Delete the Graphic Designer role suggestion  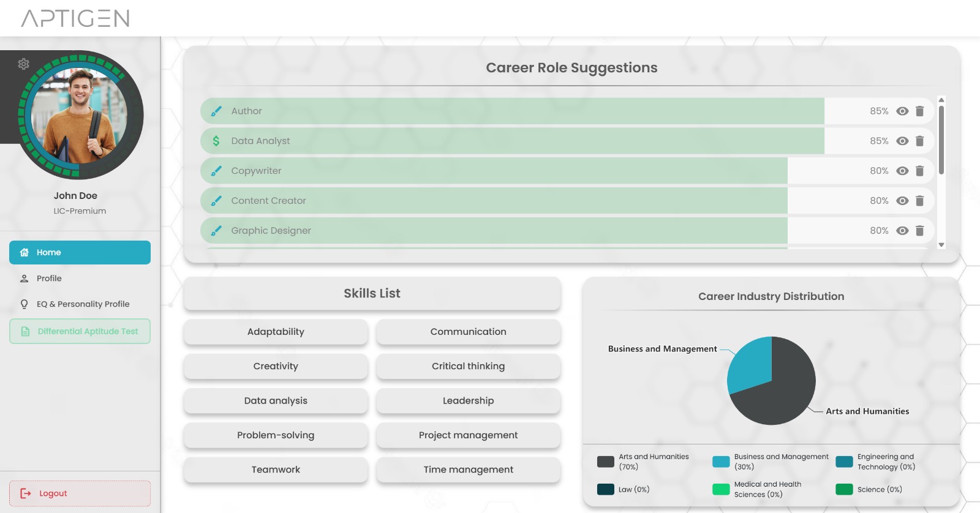[919, 231]
